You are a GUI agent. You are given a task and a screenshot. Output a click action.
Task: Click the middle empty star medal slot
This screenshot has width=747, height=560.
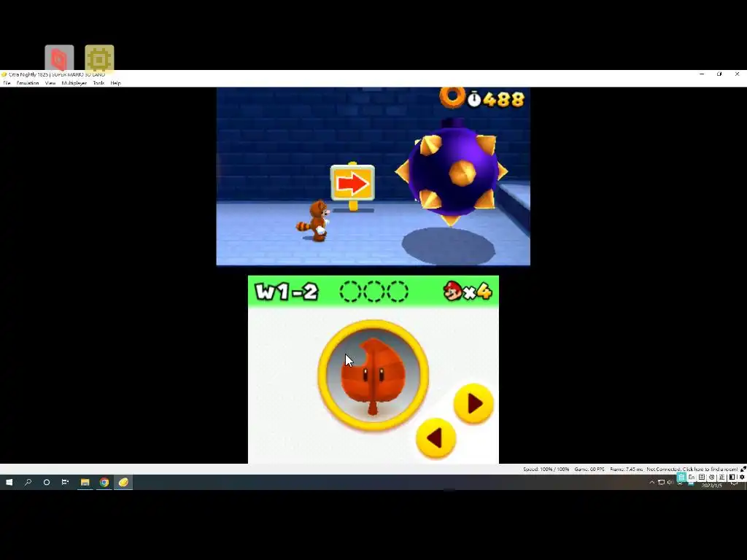pyautogui.click(x=374, y=291)
